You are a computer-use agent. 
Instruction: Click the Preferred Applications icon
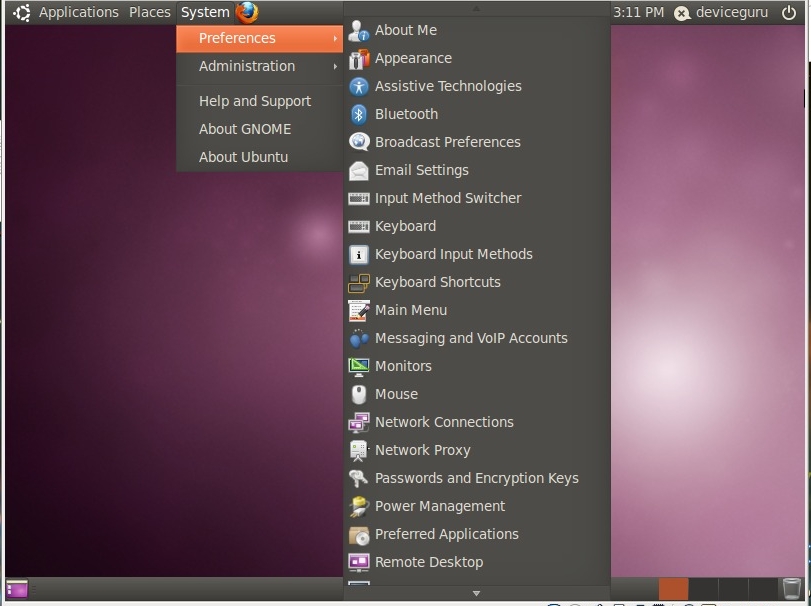coord(358,535)
